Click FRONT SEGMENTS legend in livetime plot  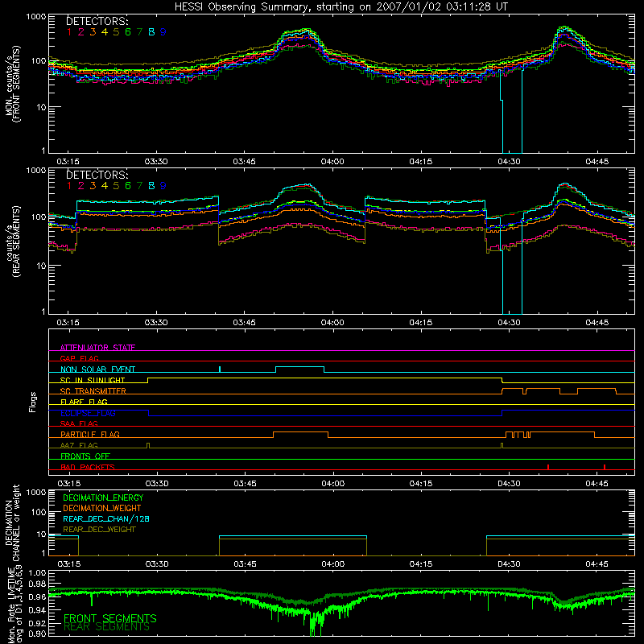pyautogui.click(x=110, y=618)
